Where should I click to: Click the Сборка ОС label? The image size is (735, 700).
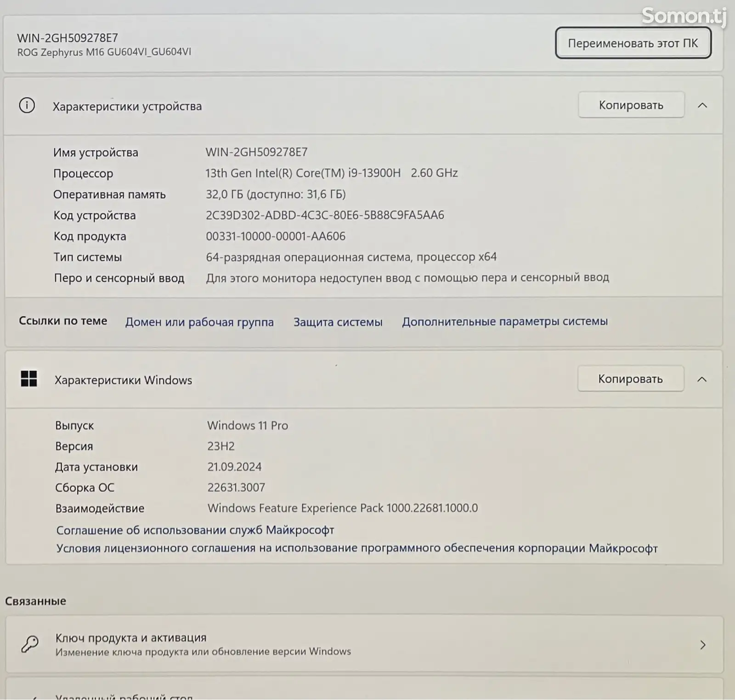[85, 488]
